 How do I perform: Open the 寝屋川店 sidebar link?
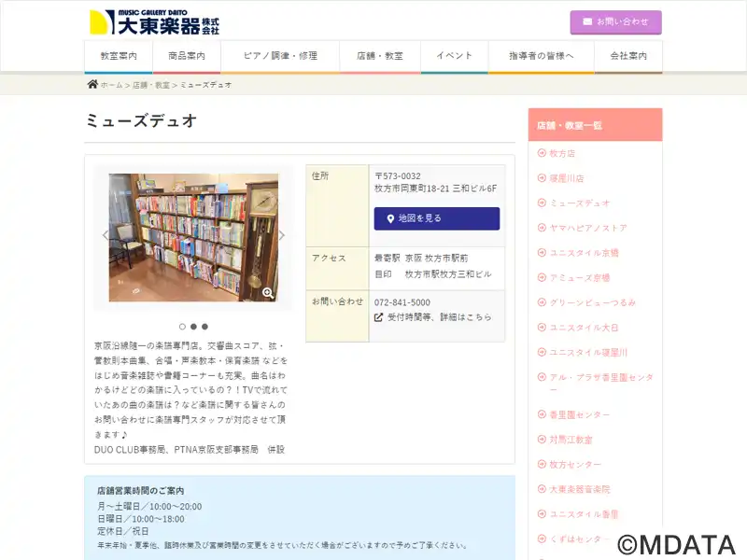566,178
